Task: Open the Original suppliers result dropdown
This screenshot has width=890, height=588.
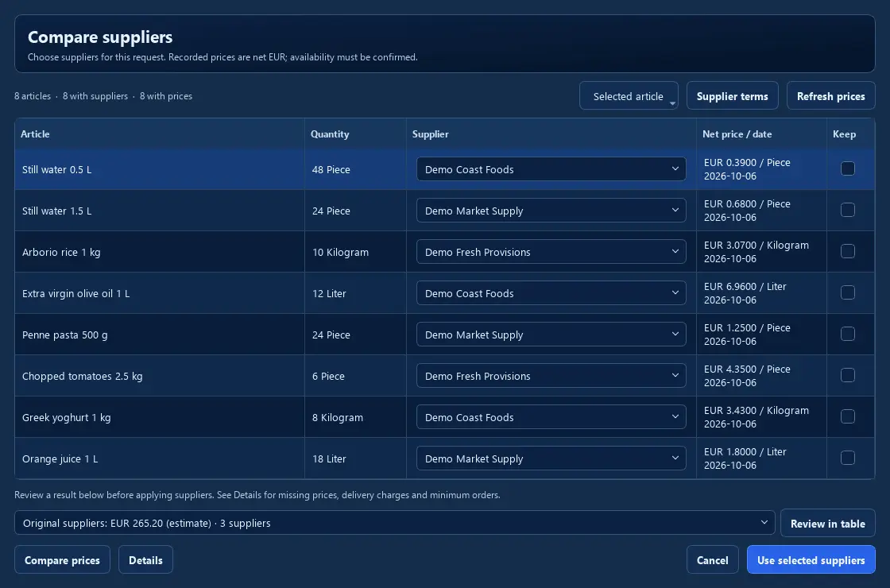Action: point(394,523)
